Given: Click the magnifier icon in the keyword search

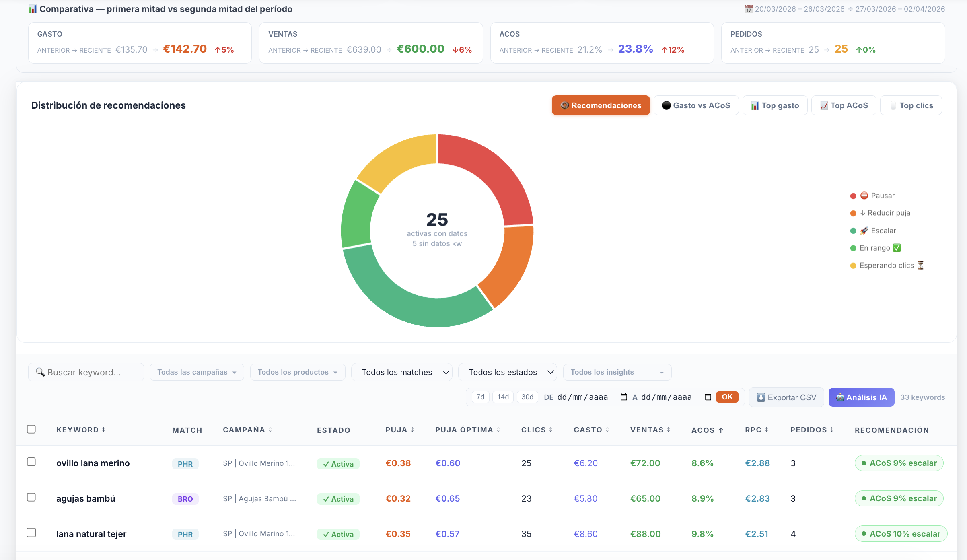Looking at the screenshot, I should pos(40,372).
